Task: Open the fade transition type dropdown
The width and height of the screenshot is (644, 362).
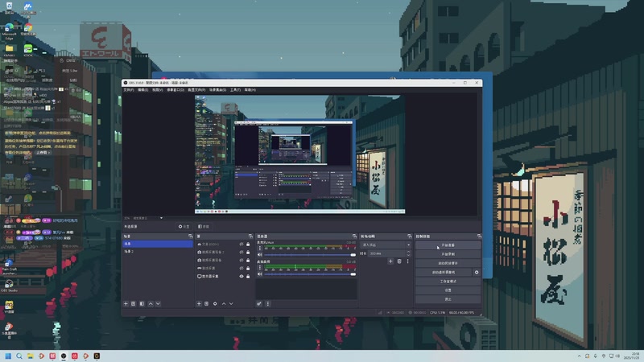Action: pyautogui.click(x=386, y=245)
